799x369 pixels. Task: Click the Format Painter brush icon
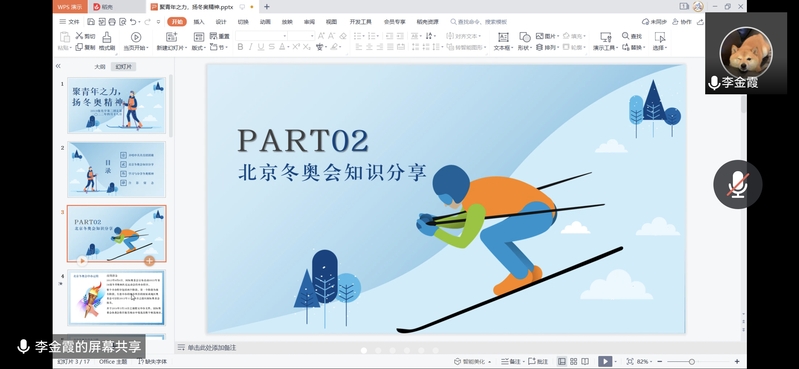pyautogui.click(x=106, y=37)
